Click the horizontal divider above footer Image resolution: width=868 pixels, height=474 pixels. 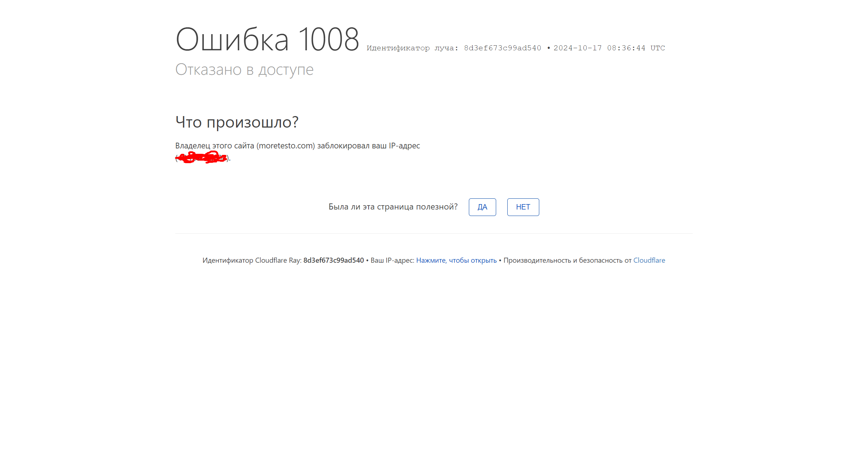434,233
